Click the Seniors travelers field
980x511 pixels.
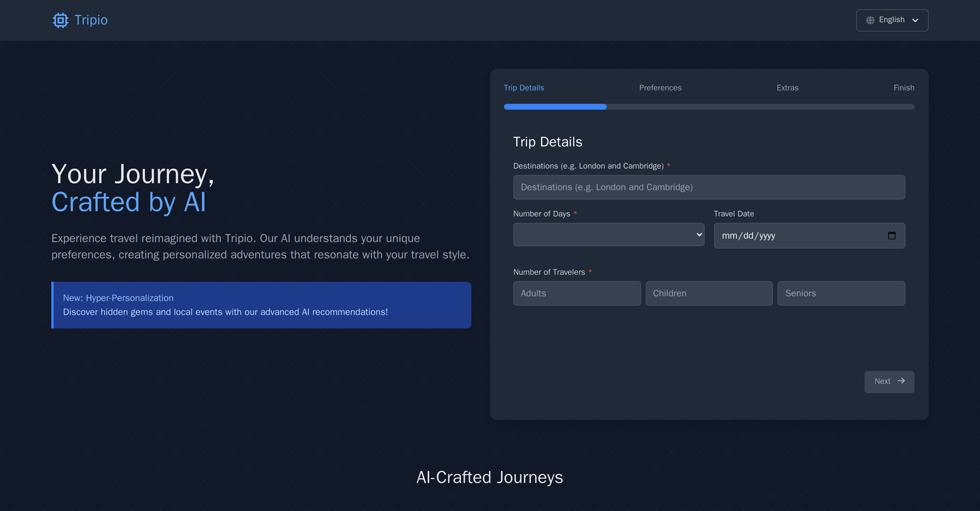(x=841, y=293)
